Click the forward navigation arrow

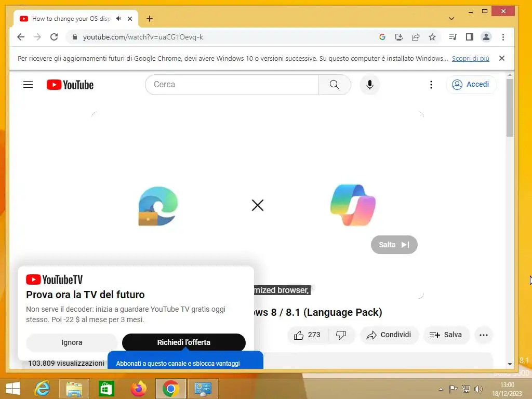tap(37, 37)
